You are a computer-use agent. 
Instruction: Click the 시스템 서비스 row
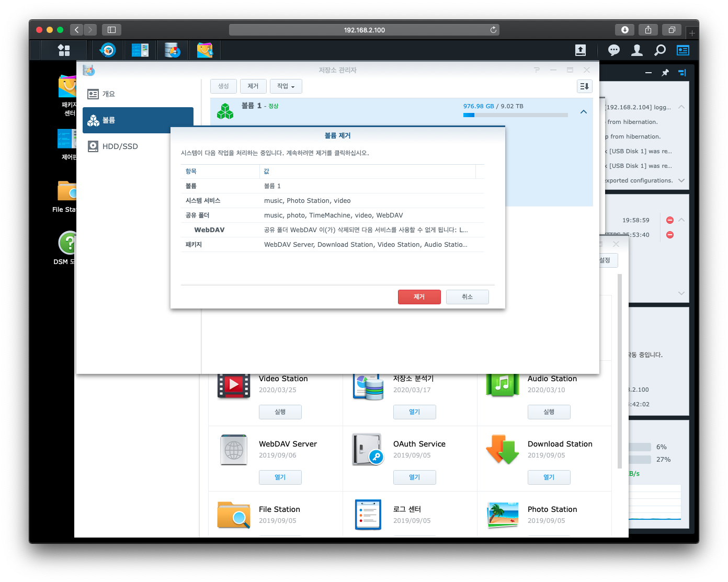[333, 201]
